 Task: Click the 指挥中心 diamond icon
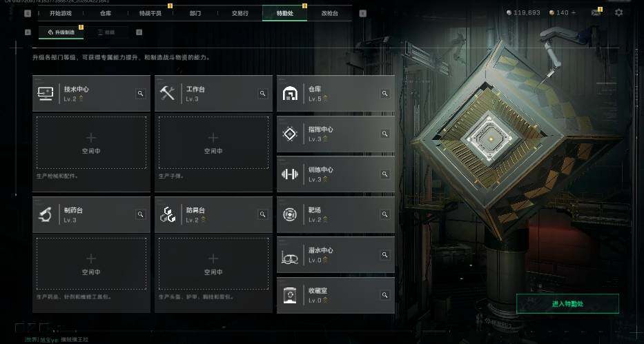[x=290, y=134]
